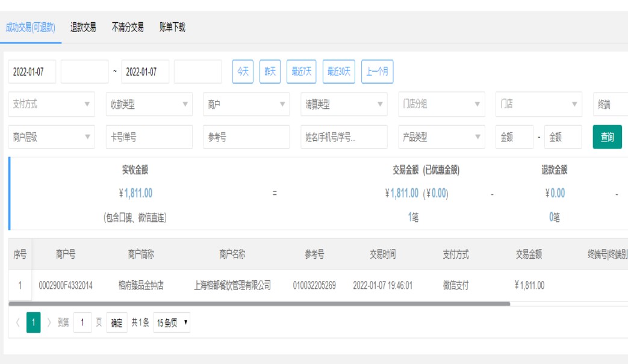The image size is (628, 364).
Task: Expand the 清算类型 dropdown
Action: coord(344,104)
